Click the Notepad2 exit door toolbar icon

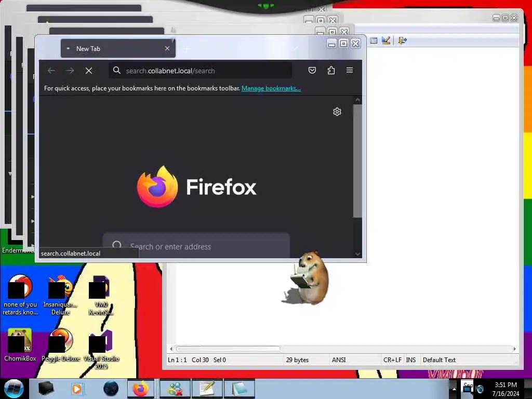tap(403, 41)
